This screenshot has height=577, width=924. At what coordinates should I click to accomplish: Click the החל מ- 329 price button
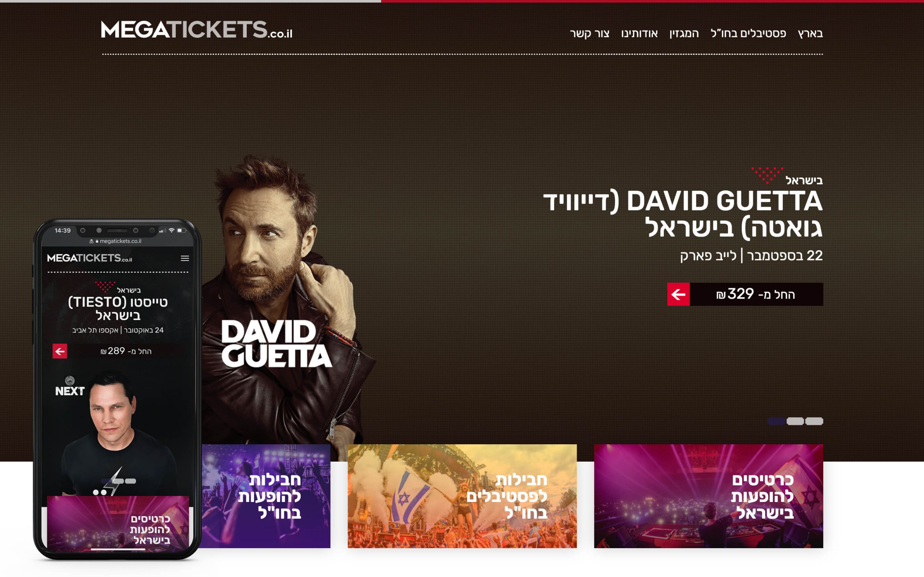tap(745, 294)
